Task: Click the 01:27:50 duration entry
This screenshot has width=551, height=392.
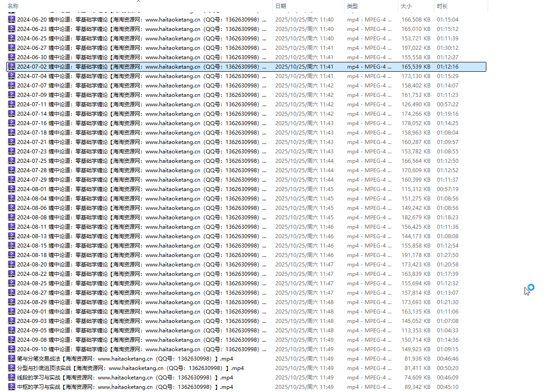Action: tap(448, 255)
